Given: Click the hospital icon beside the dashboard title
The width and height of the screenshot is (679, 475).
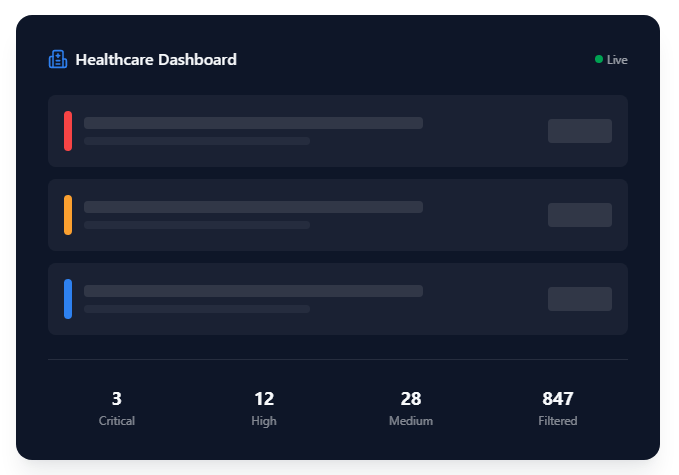Looking at the screenshot, I should pos(58,60).
